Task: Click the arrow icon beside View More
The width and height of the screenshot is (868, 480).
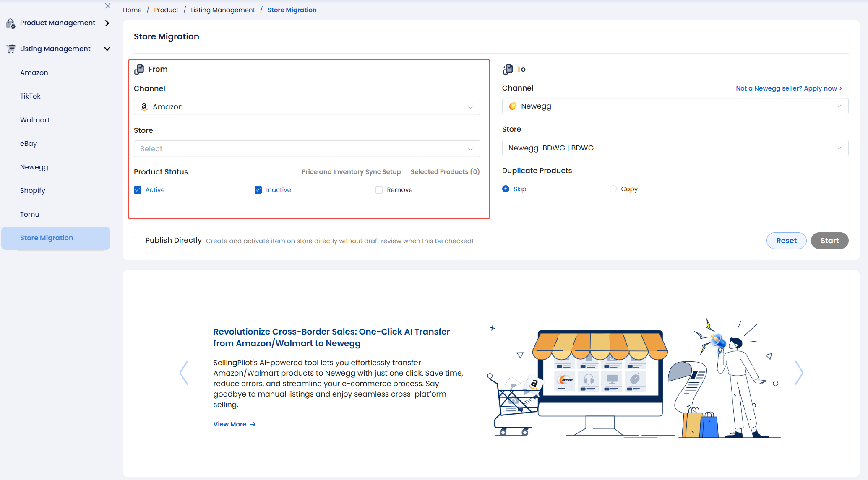Action: point(253,424)
